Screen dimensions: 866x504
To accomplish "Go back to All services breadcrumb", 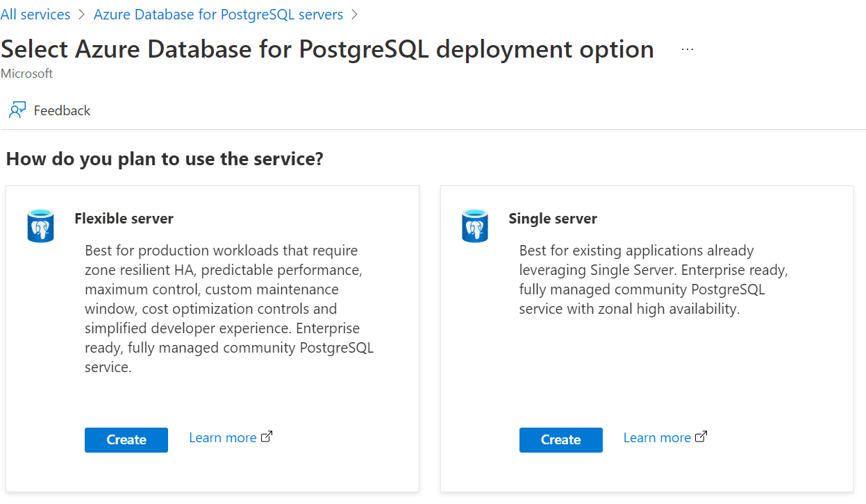I will point(35,15).
